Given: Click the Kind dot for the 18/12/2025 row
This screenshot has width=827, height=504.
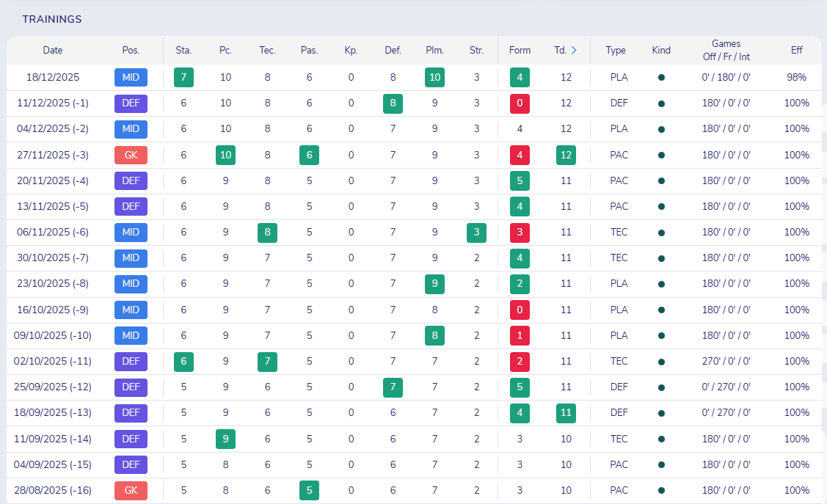Looking at the screenshot, I should tap(661, 78).
